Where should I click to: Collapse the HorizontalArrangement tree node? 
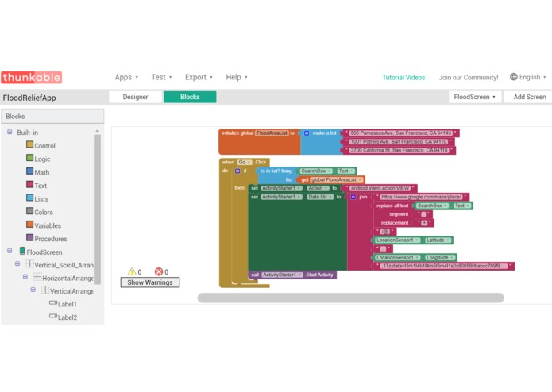(25, 277)
